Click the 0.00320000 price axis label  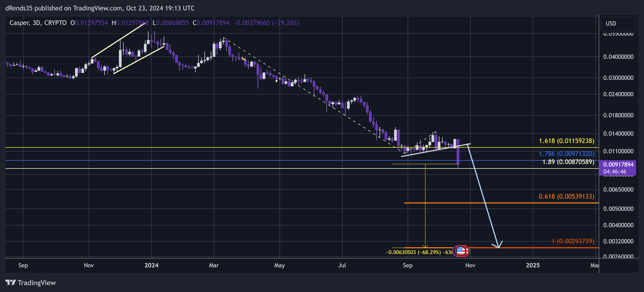(618, 241)
